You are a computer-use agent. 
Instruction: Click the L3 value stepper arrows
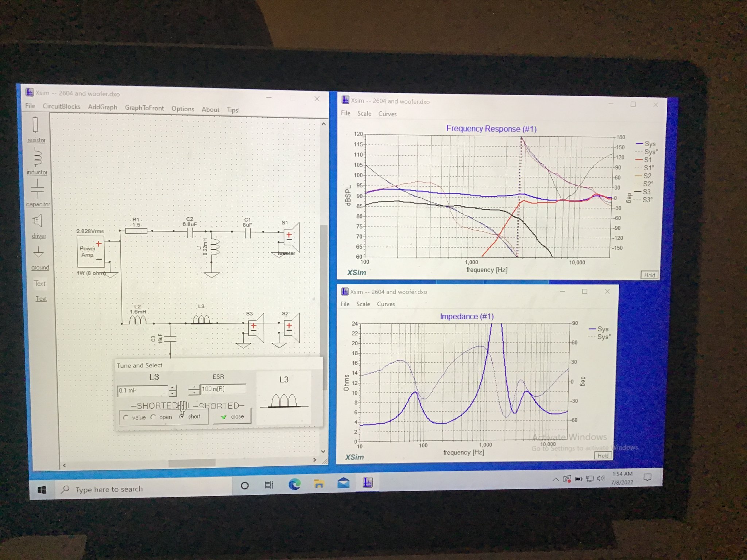(173, 391)
